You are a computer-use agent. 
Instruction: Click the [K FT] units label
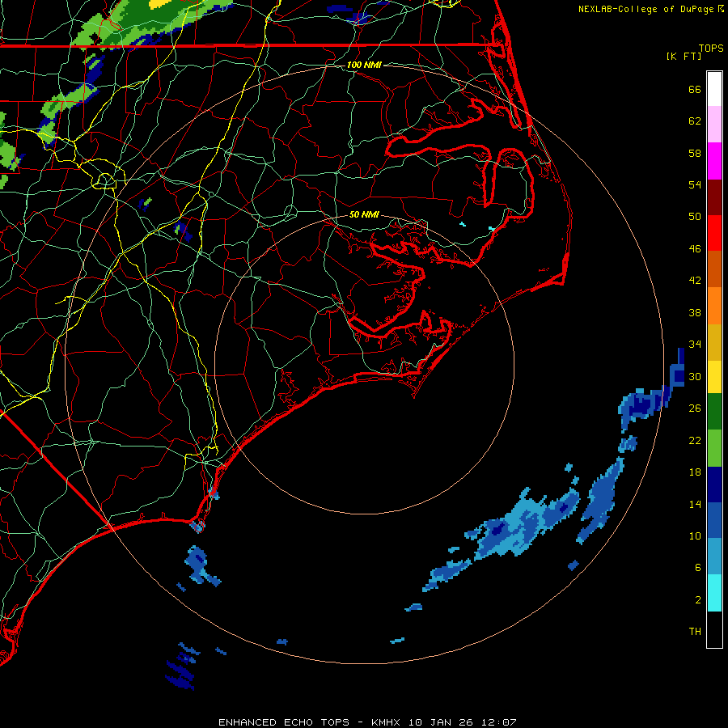point(684,56)
